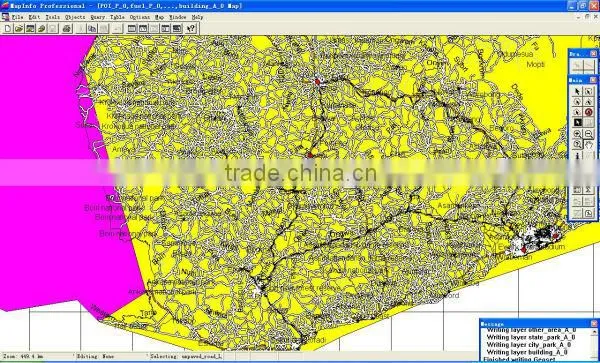Image resolution: width=600 pixels, height=363 pixels.
Task: Open the Tools menu
Action: coord(53,17)
